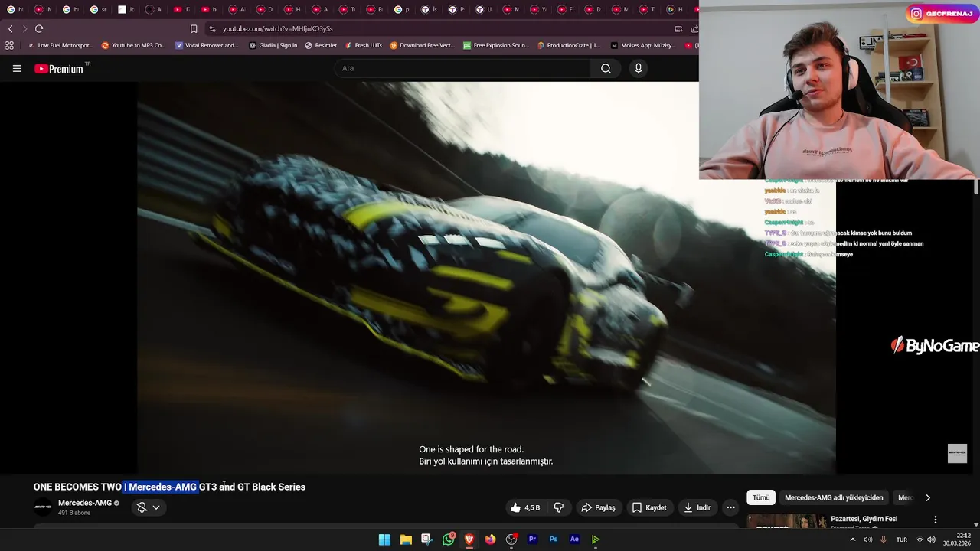Open Adobe After Effects from taskbar

point(574,540)
